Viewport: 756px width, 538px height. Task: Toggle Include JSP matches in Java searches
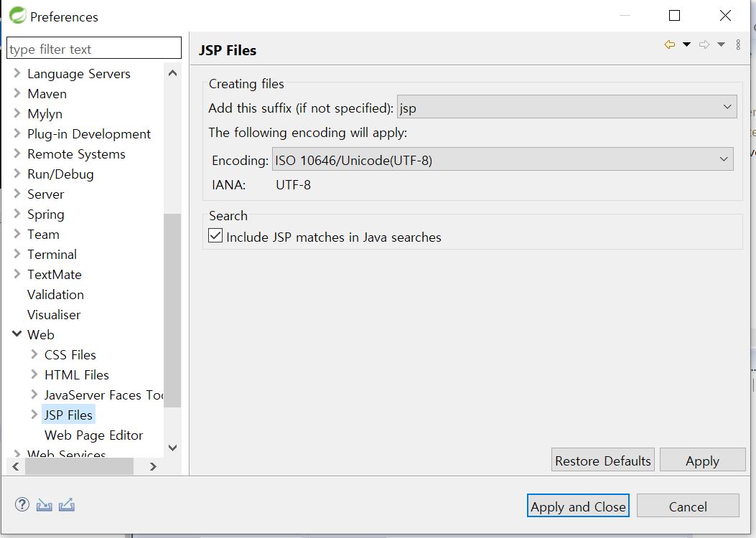pyautogui.click(x=215, y=235)
